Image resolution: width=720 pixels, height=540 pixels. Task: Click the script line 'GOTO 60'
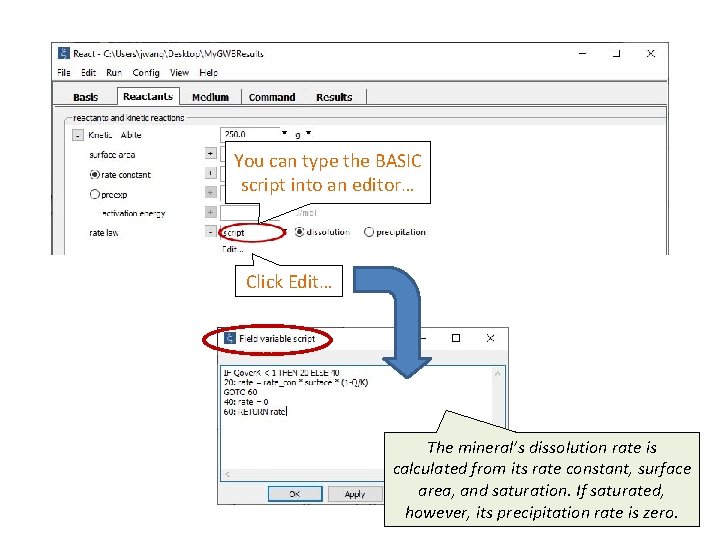coord(241,392)
